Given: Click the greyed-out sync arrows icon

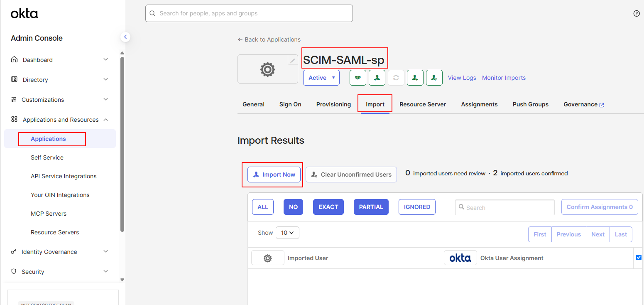Looking at the screenshot, I should click(x=396, y=78).
